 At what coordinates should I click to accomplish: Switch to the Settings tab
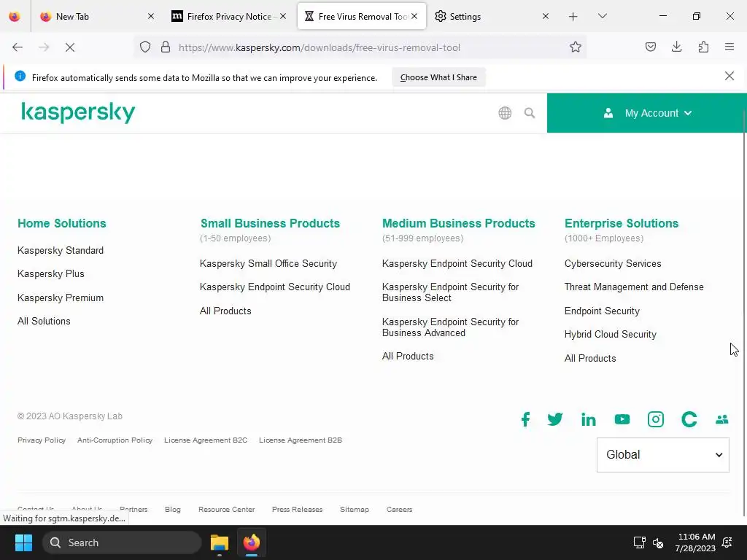point(492,17)
